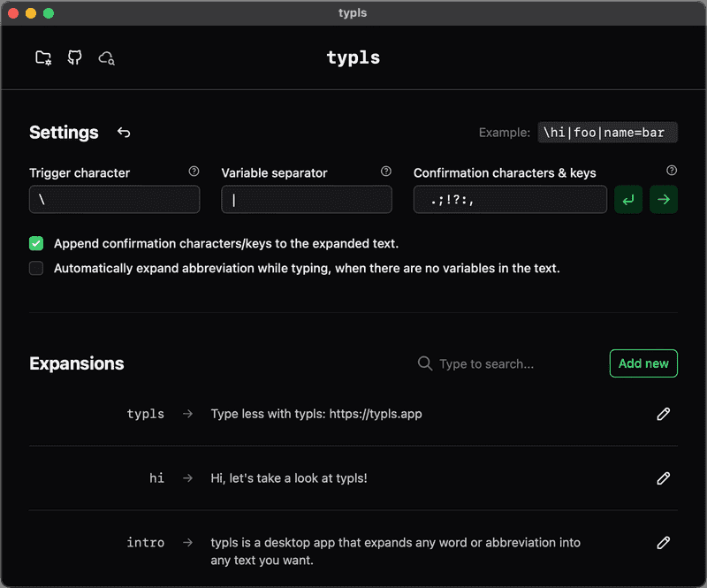Open the GitHub link icon

(x=75, y=57)
